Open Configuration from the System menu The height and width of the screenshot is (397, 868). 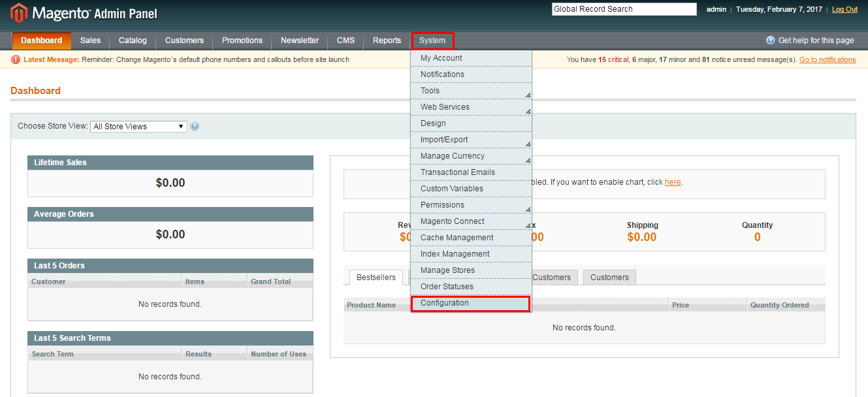pyautogui.click(x=471, y=303)
